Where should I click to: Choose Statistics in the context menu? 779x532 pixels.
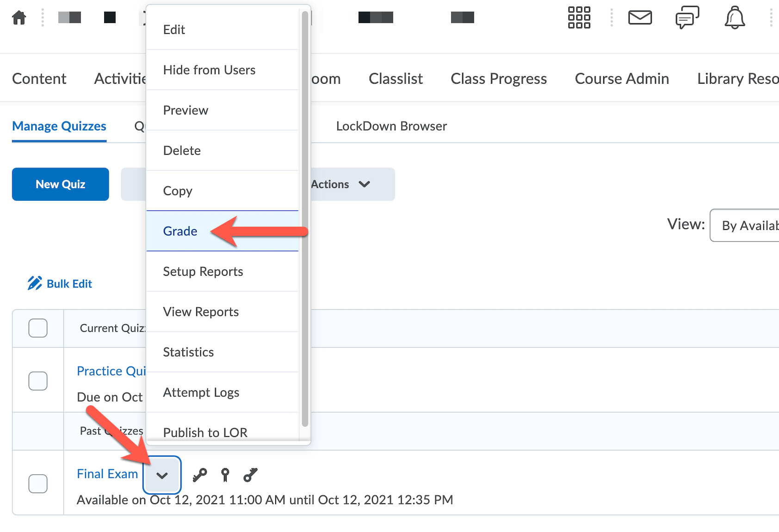188,352
